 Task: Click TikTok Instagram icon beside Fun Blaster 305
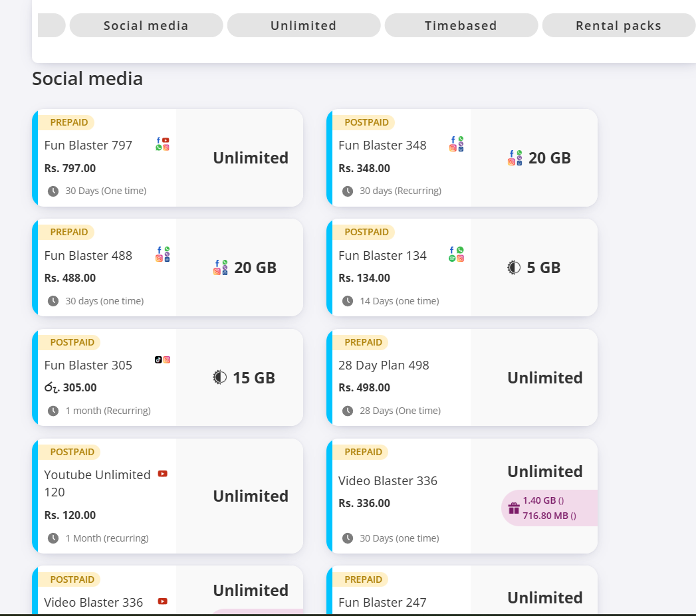(162, 359)
